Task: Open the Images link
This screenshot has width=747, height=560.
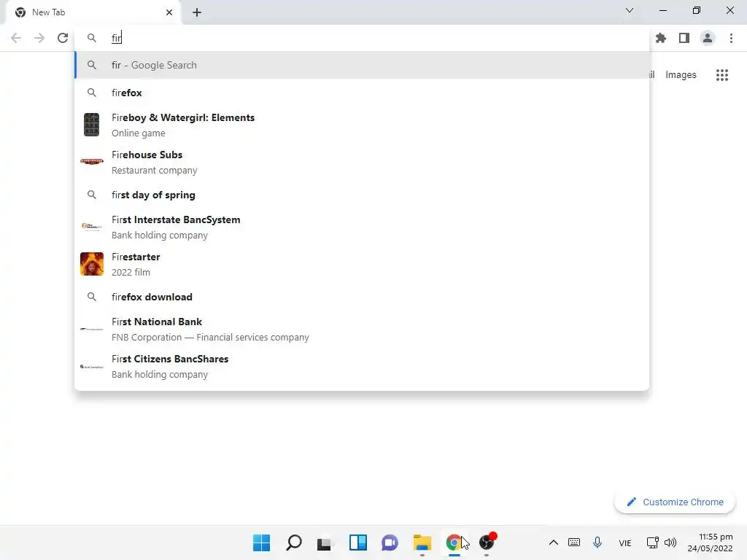Action: click(x=681, y=75)
